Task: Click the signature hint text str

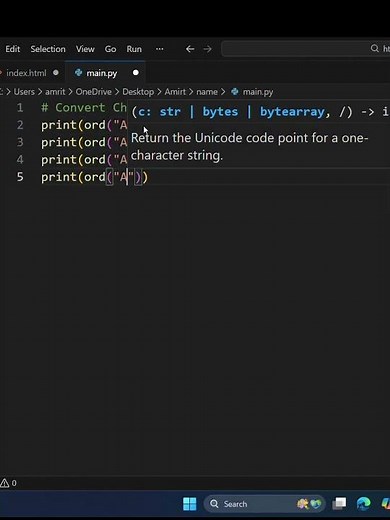Action: coord(170,112)
